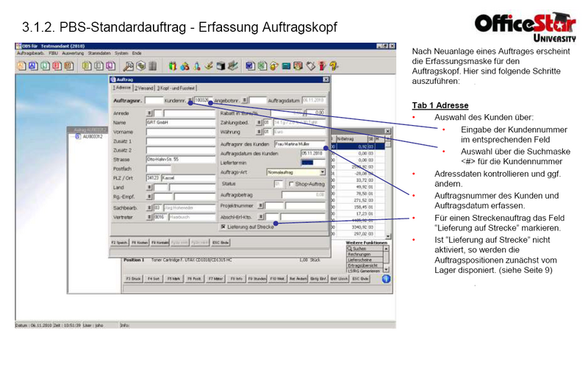
Task: Click the red document toolbar icon
Action: [57, 66]
